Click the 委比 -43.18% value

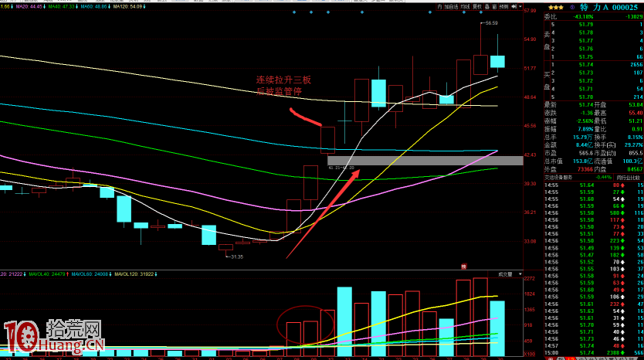[x=583, y=16]
